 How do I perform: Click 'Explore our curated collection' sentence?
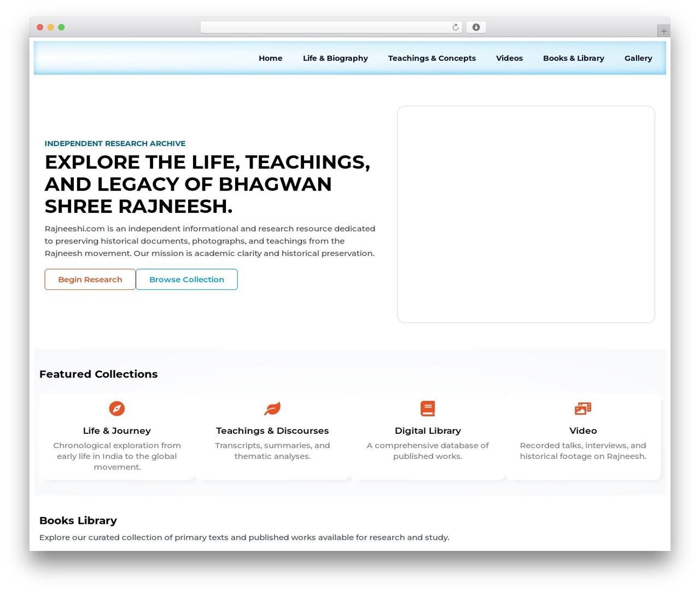coord(244,537)
